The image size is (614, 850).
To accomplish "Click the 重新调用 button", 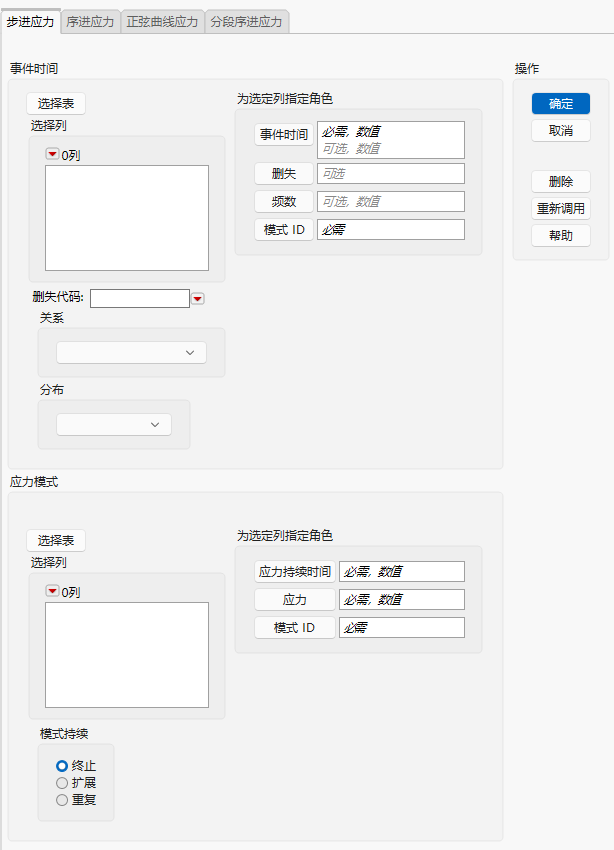I will [x=561, y=209].
